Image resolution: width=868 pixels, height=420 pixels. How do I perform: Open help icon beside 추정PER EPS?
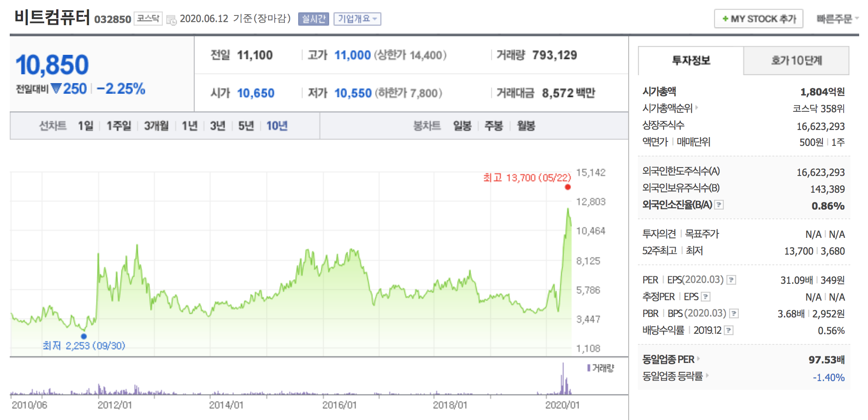click(706, 297)
